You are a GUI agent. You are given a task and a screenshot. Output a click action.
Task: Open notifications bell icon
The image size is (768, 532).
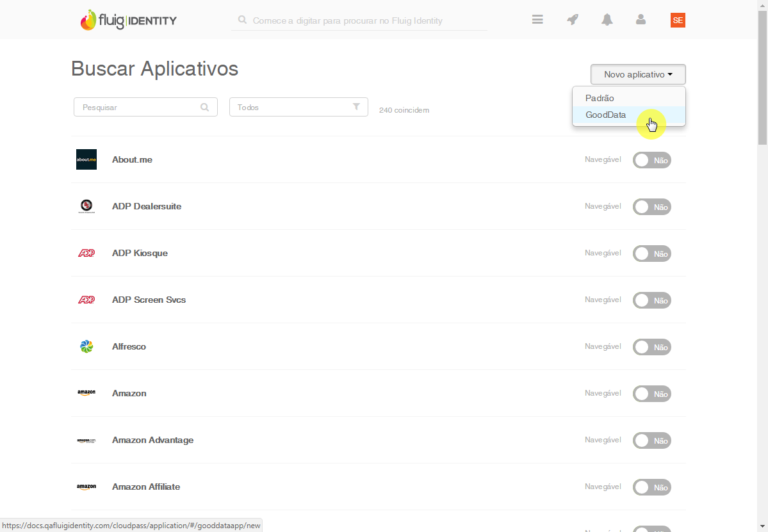tap(607, 20)
